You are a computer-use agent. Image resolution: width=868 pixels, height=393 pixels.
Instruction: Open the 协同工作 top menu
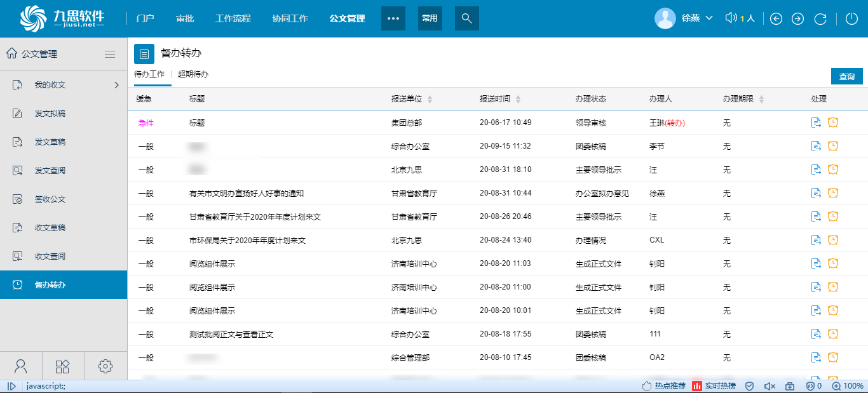(290, 18)
